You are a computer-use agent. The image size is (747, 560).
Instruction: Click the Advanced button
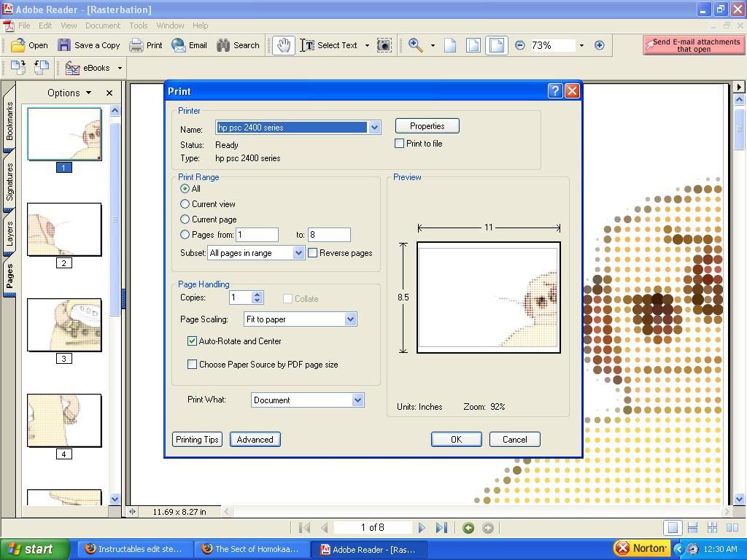click(x=255, y=440)
